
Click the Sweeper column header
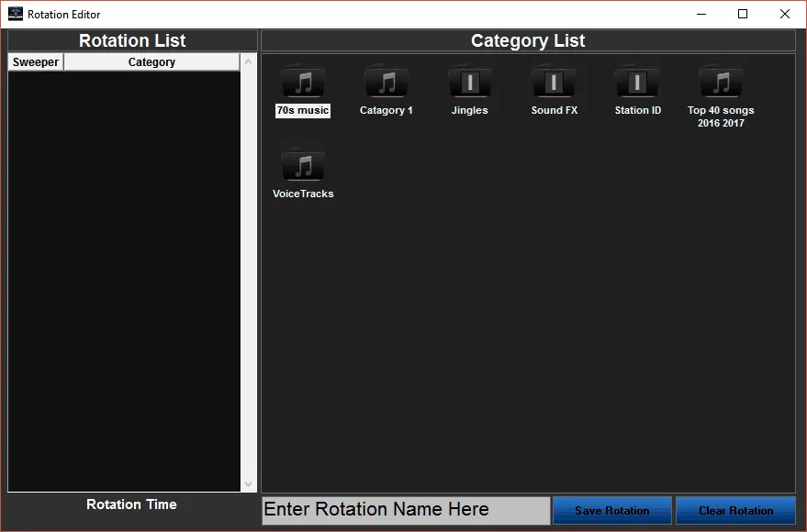[34, 61]
